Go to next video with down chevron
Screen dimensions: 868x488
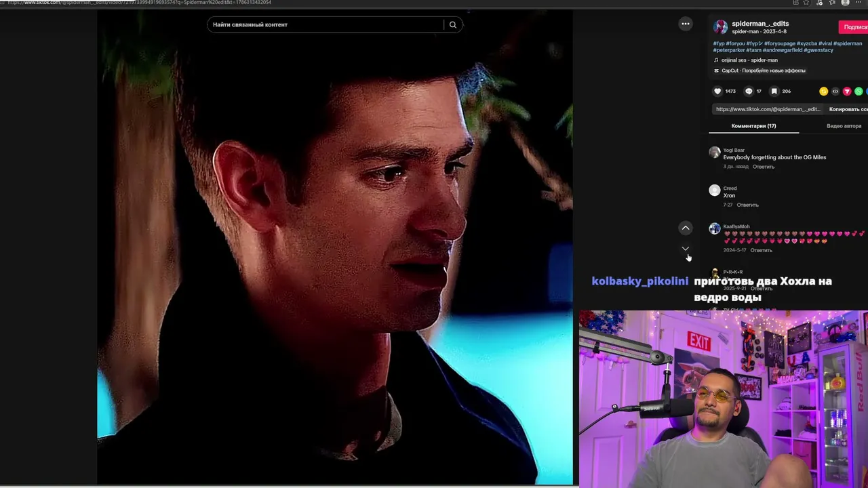coord(686,249)
